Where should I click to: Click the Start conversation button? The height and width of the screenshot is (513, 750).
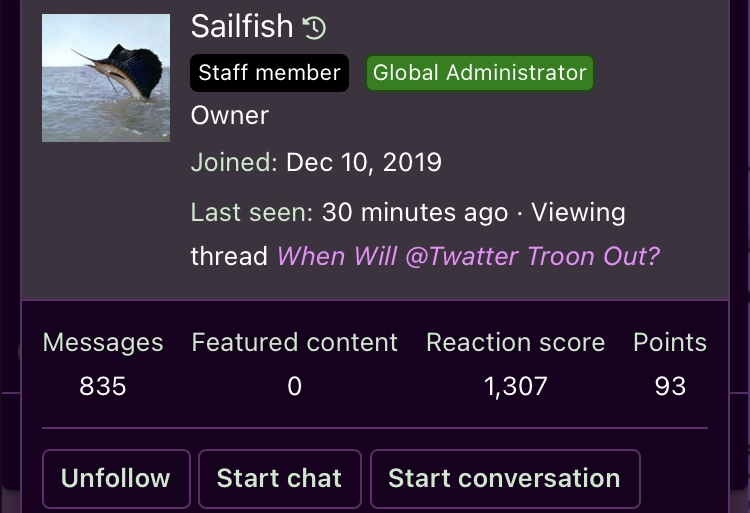pos(505,479)
